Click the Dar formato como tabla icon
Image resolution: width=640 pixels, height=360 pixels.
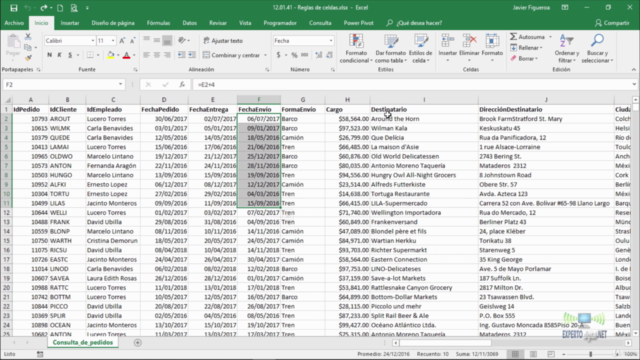click(391, 41)
